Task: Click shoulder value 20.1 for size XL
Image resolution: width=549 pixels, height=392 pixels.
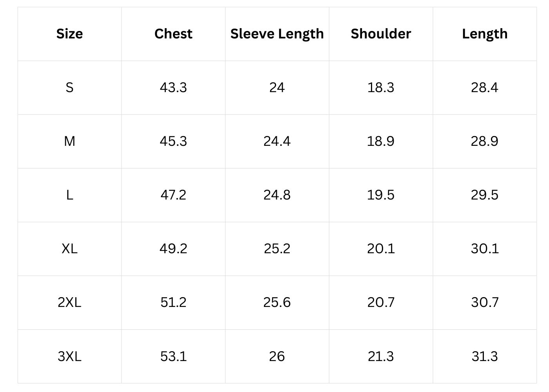Action: pos(381,249)
